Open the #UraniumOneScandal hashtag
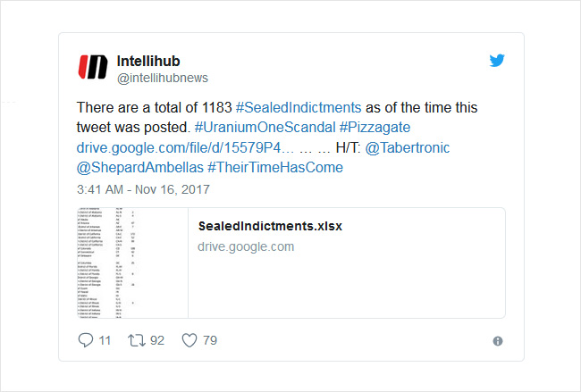 tap(265, 128)
